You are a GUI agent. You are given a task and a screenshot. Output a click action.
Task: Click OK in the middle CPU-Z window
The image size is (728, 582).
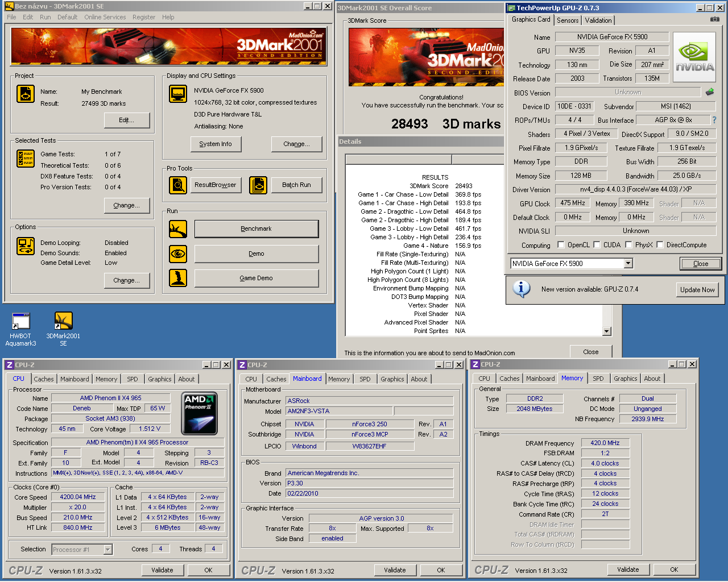[x=441, y=570]
